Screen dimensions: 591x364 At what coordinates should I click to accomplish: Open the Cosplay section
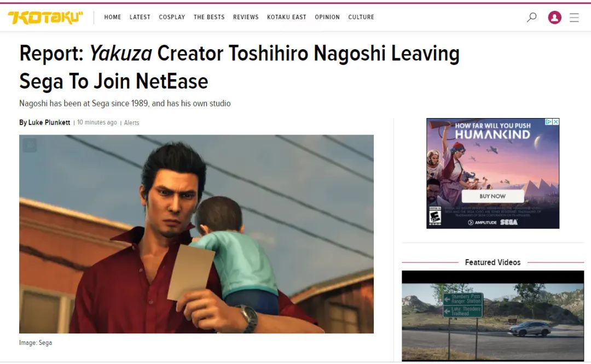(172, 17)
